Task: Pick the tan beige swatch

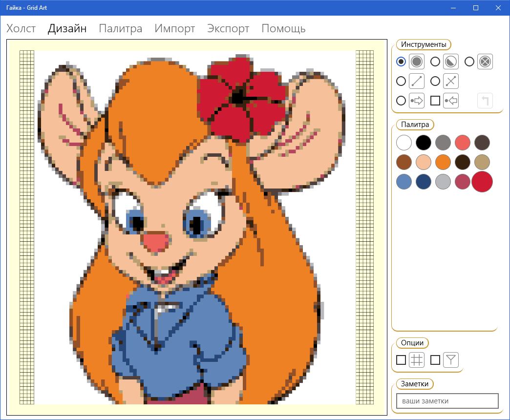Action: pos(482,162)
